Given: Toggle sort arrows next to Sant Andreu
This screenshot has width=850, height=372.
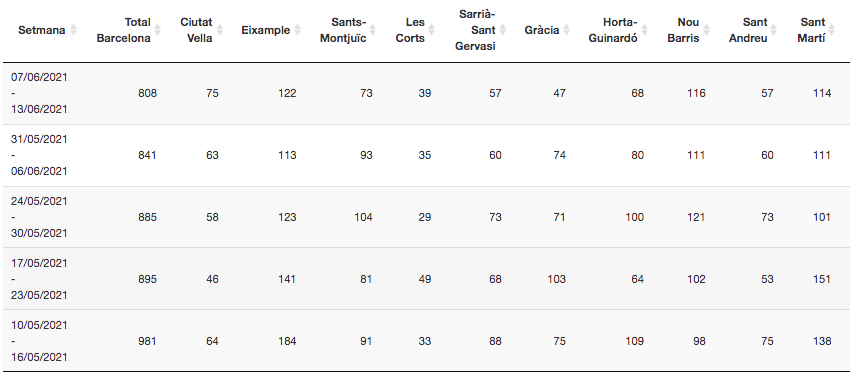Looking at the screenshot, I should point(775,30).
